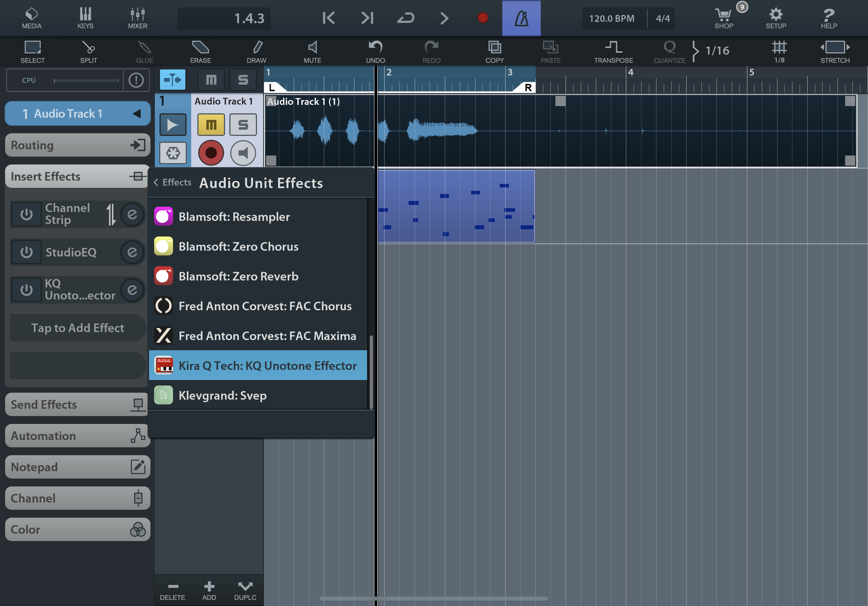
Task: Record-arm Audio Track 1
Action: coord(211,153)
